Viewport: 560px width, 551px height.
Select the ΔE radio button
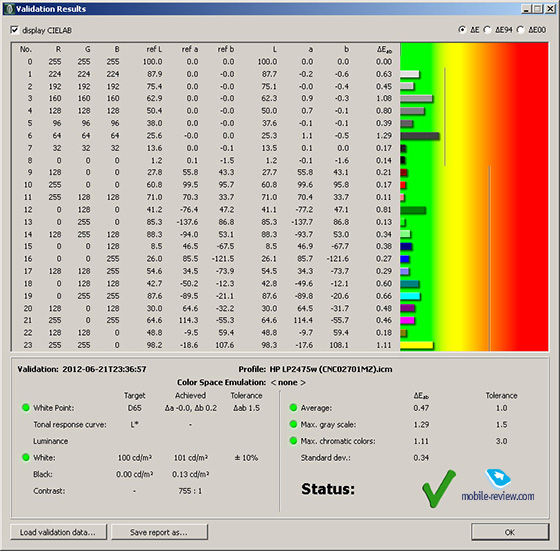(462, 30)
